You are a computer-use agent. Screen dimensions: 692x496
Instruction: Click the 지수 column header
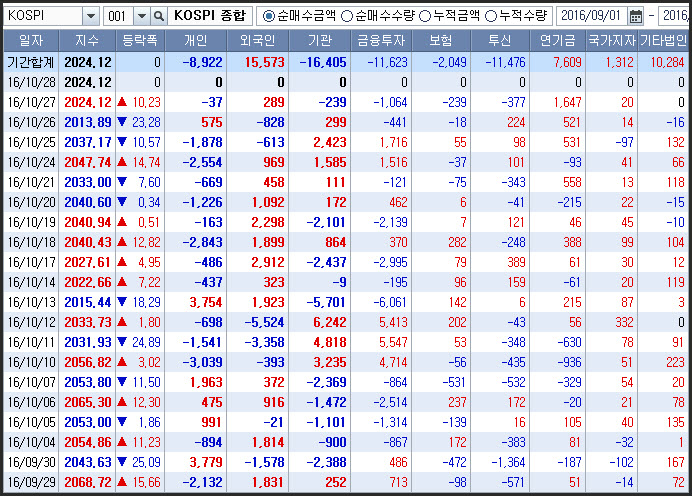(x=87, y=41)
